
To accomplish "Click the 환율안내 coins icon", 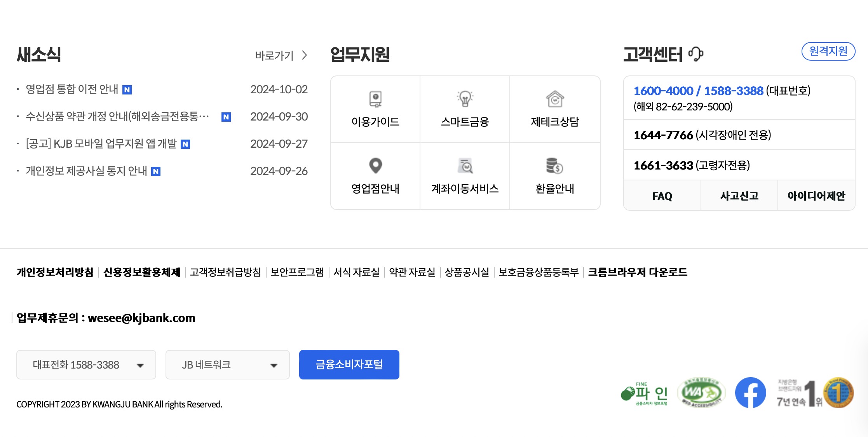I will pos(554,166).
